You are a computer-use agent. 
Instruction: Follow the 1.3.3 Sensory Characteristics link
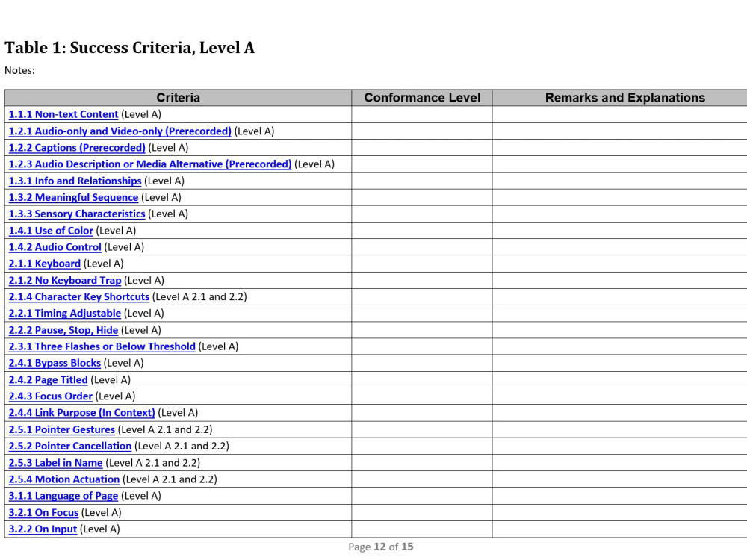click(x=77, y=214)
